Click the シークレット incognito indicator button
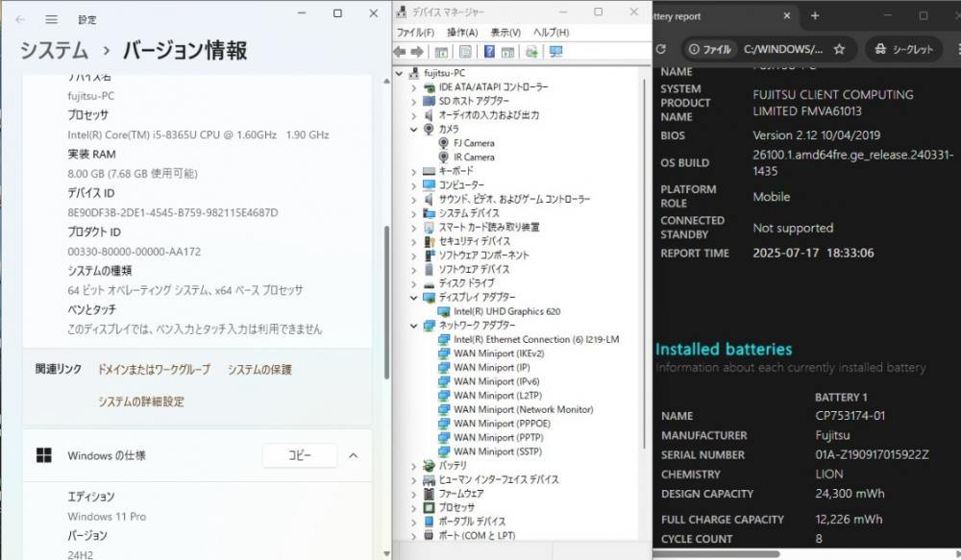The image size is (961, 560). (x=903, y=49)
